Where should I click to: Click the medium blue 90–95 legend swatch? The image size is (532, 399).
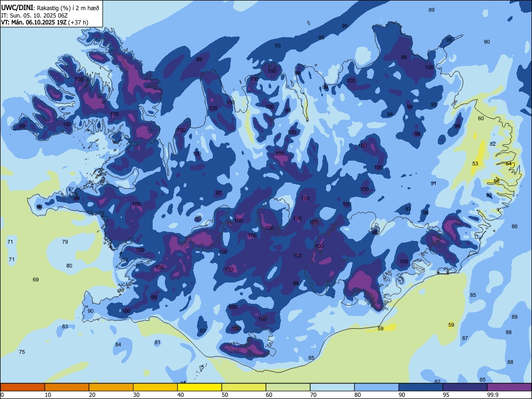point(421,387)
